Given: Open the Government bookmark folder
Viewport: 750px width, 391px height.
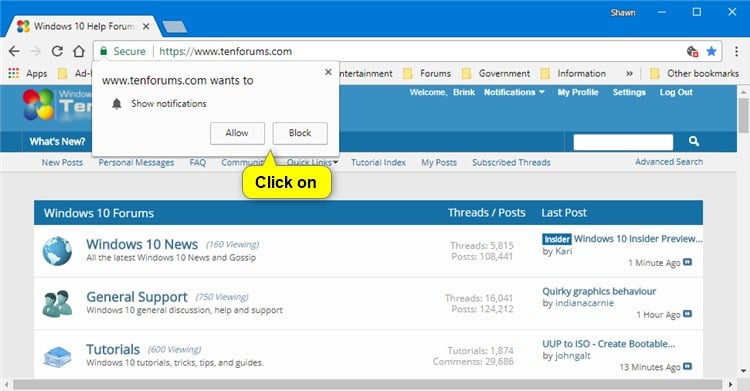Looking at the screenshot, I should tap(496, 73).
